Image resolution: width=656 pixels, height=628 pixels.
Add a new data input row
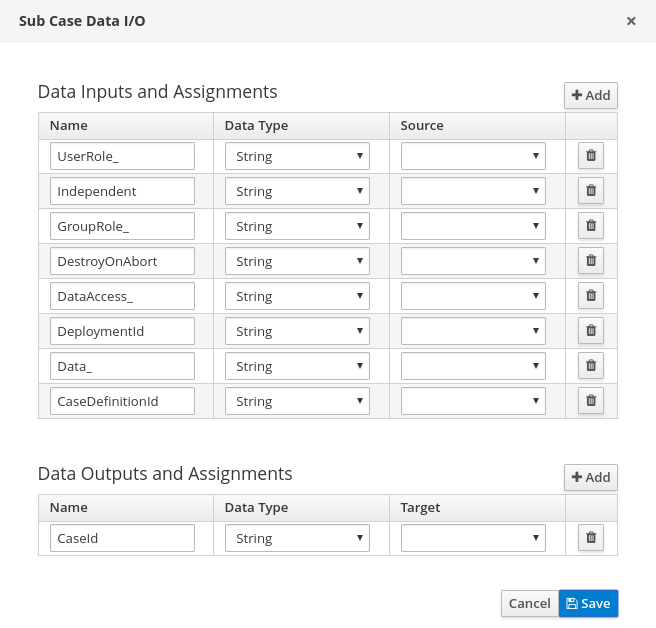[590, 95]
